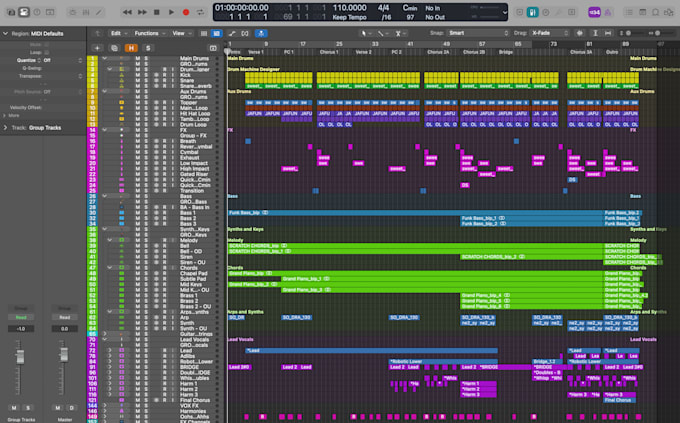Toggle the Inspector panel icon
Viewport: 680px width, 423px height.
coord(24,12)
